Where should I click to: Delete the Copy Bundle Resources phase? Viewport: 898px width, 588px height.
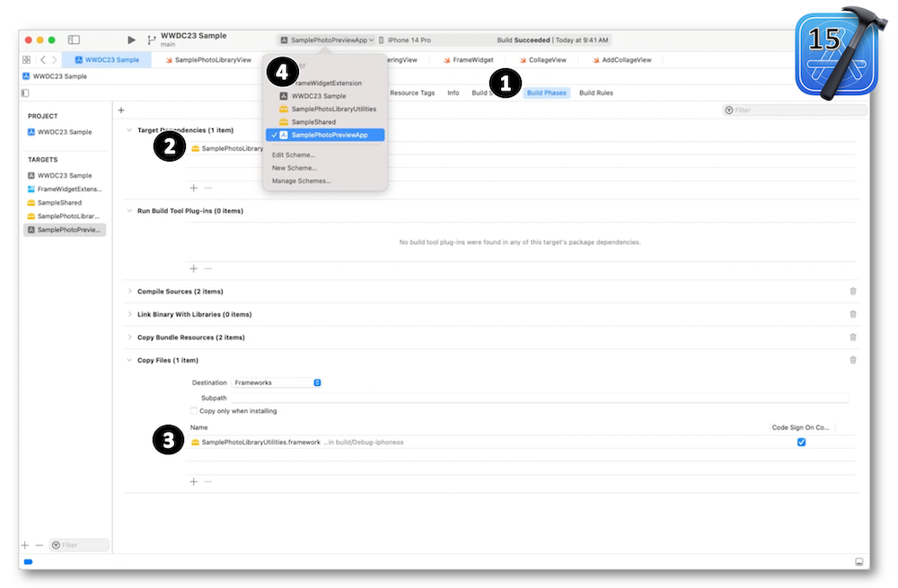click(853, 338)
